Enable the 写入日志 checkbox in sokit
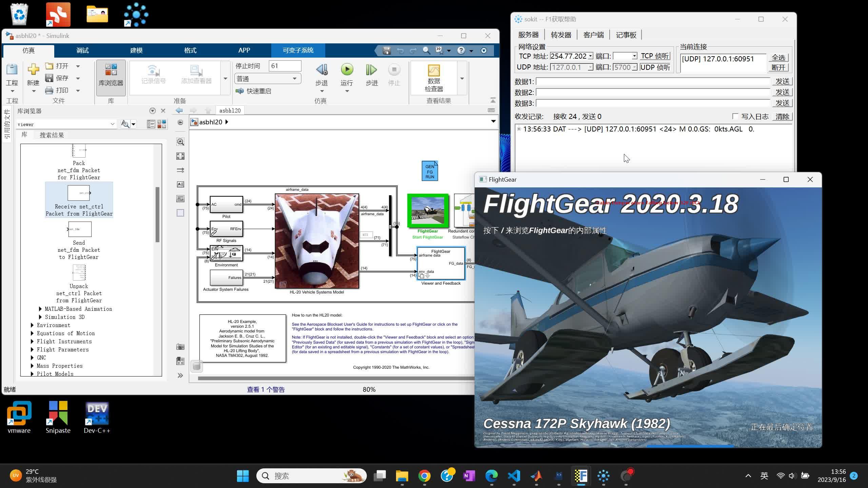This screenshot has height=488, width=868. (735, 116)
